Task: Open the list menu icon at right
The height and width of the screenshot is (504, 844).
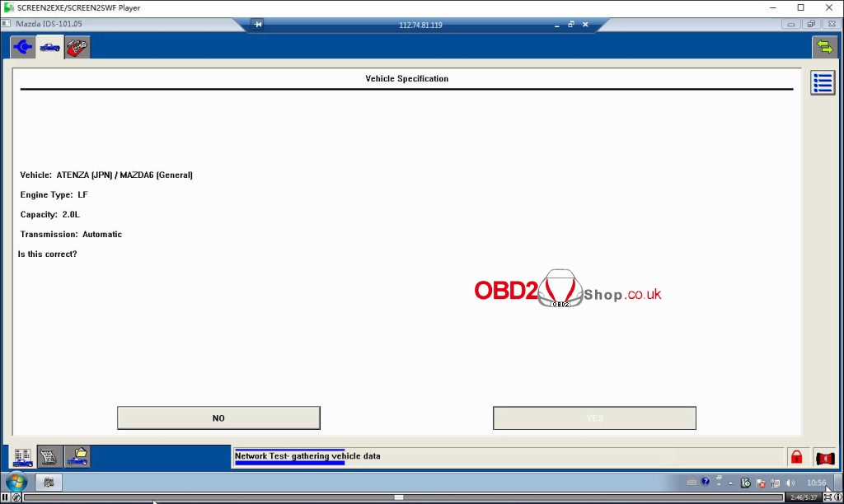Action: point(823,82)
